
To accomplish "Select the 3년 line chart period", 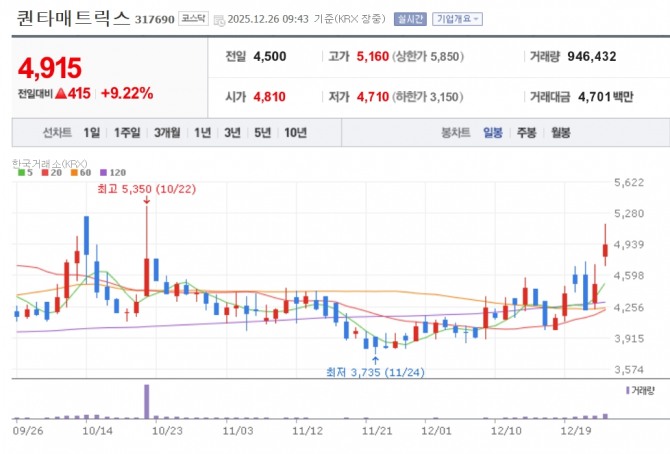I will 232,133.
